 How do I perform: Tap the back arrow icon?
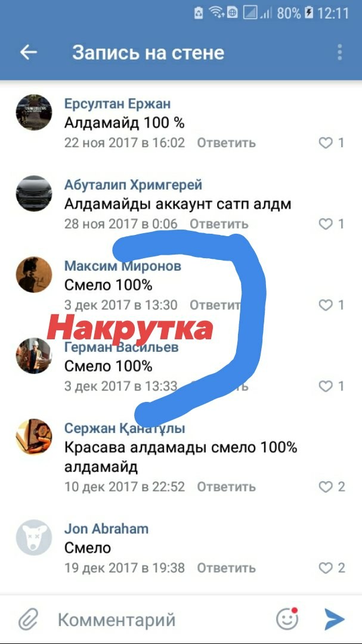[29, 52]
